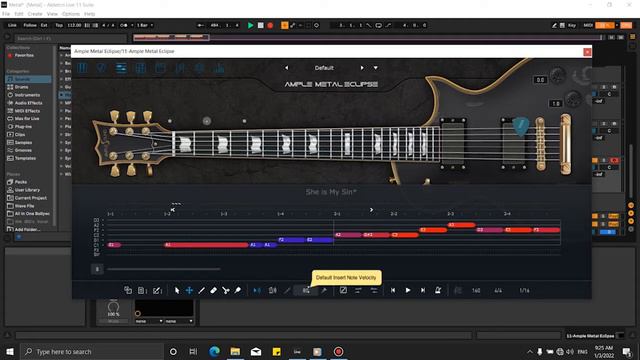Open Microsoft Edge from taskbar
The width and height of the screenshot is (640, 360).
pos(214,351)
